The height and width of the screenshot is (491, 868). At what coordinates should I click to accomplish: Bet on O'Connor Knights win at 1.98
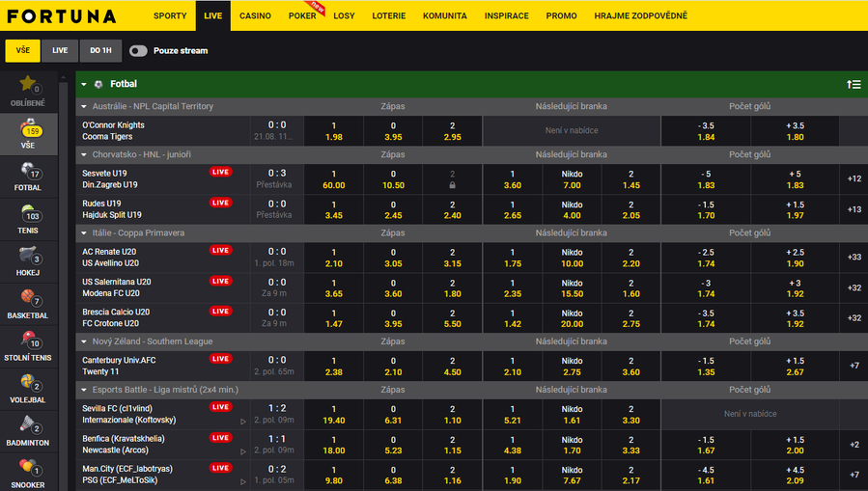[x=334, y=131]
